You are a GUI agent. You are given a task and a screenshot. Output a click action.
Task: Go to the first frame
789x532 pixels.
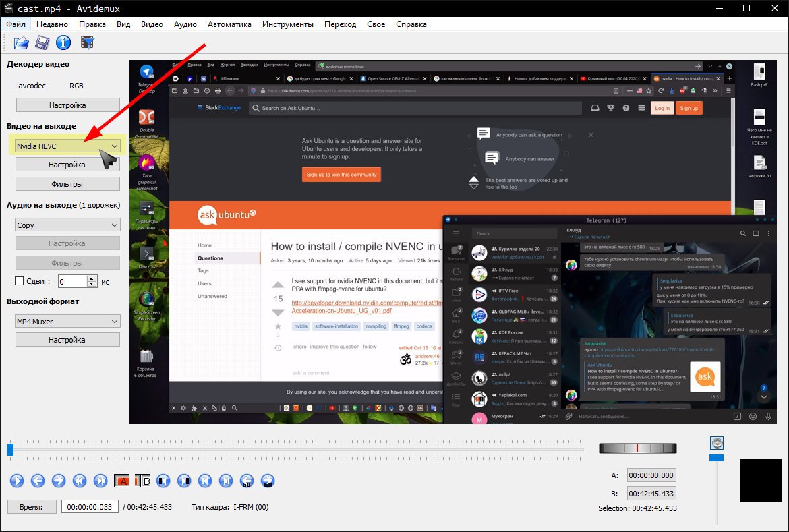click(x=205, y=481)
